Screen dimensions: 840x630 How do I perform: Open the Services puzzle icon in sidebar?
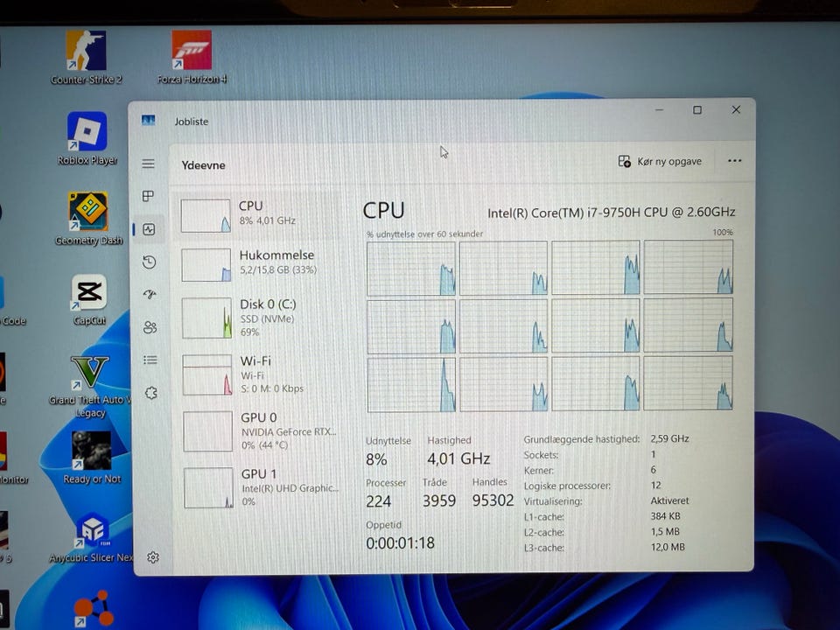coord(151,393)
